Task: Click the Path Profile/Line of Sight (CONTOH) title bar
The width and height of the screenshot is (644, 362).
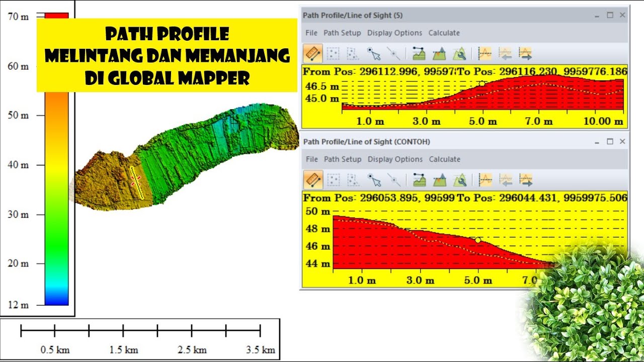Action: tap(464, 142)
